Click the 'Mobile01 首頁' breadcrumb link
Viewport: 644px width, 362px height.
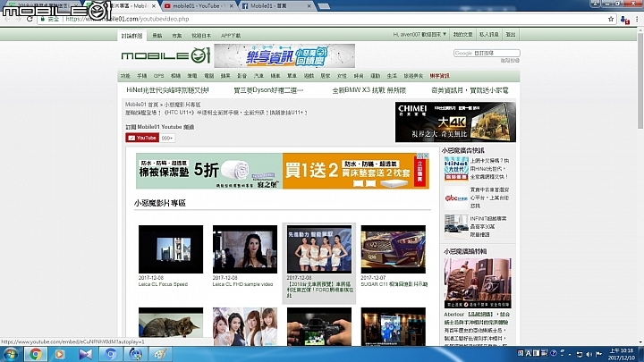click(x=141, y=105)
